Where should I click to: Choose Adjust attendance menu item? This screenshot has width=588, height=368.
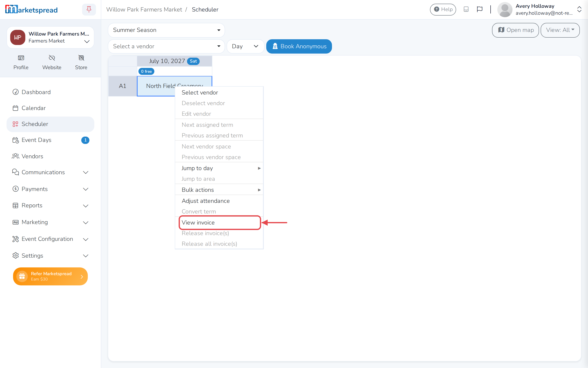219,201
